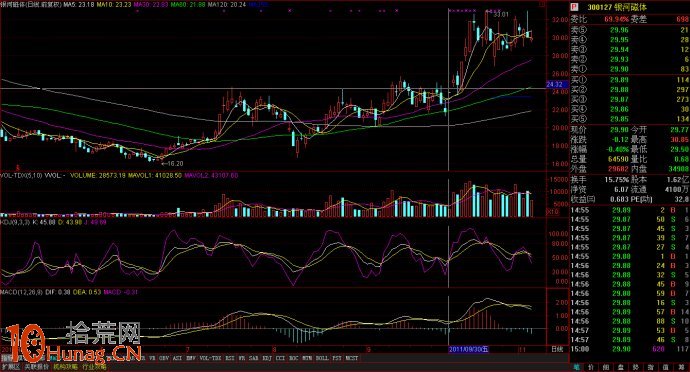The image size is (690, 372).
Task: Select the OBV indicator tab
Action: [164, 358]
